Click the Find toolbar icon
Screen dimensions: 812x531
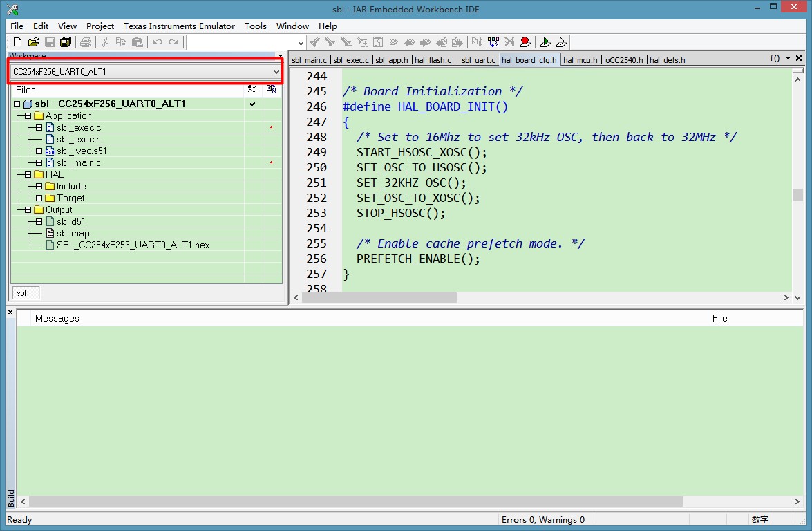(346, 42)
